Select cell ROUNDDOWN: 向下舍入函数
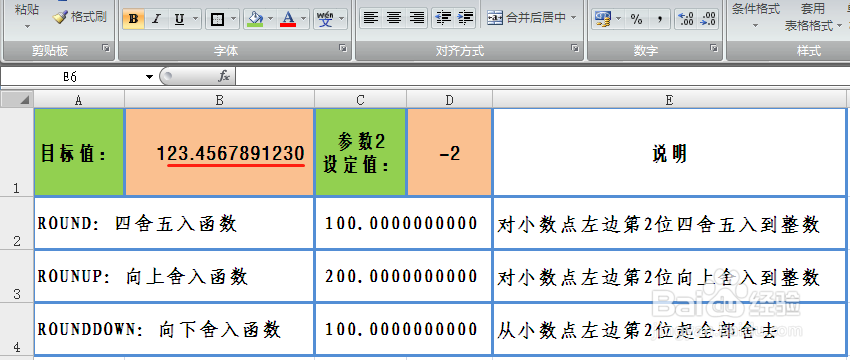Viewport: 850px width, 360px height. coord(174,329)
